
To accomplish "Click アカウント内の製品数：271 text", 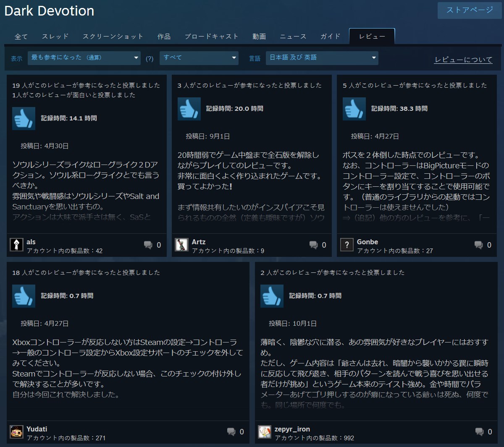I will click(66, 438).
